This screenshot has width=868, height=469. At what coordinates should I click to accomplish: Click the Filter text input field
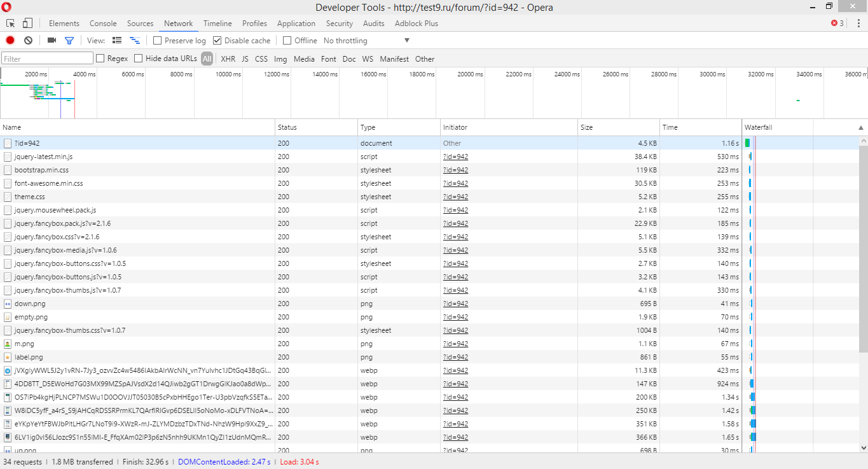tap(48, 59)
